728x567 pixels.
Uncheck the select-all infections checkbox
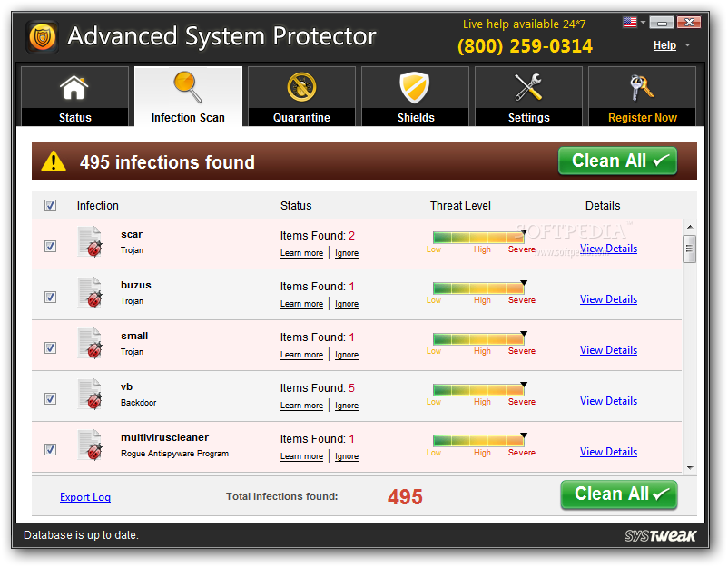pos(50,206)
